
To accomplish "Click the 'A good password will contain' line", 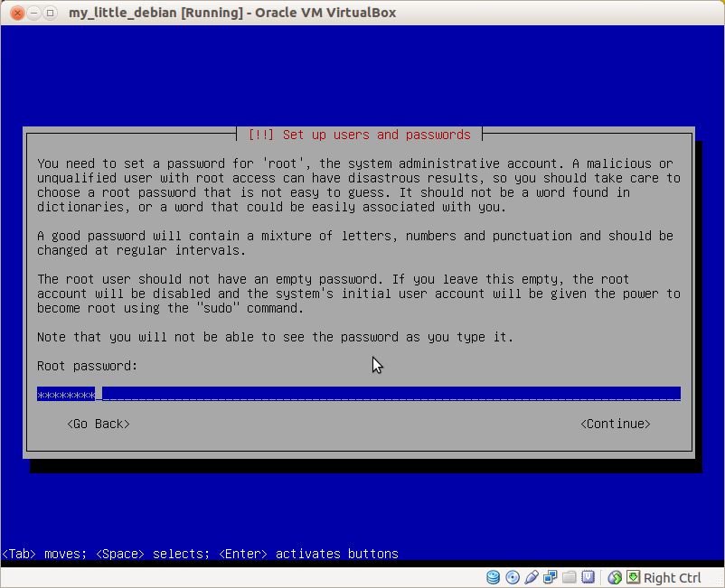I will click(355, 236).
